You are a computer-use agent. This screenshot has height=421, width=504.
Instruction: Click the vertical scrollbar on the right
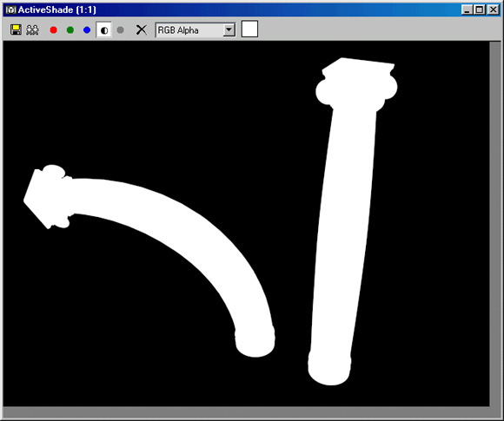[x=495, y=224]
